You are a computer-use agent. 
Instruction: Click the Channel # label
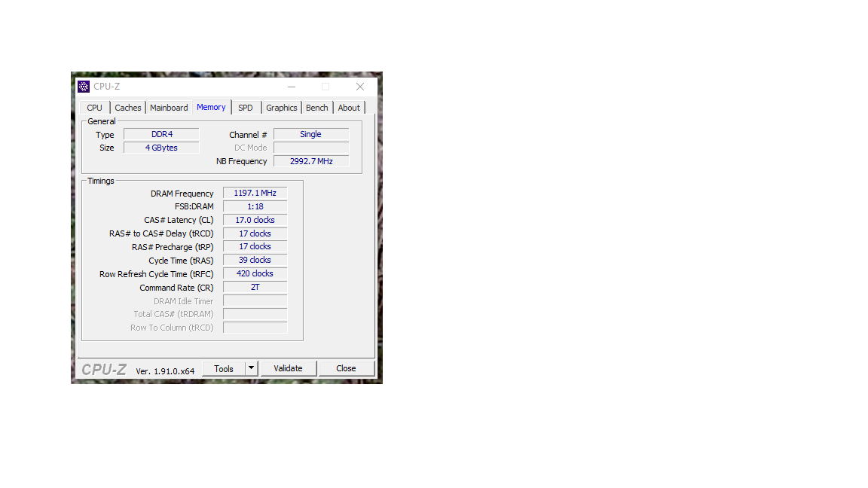[x=248, y=135]
